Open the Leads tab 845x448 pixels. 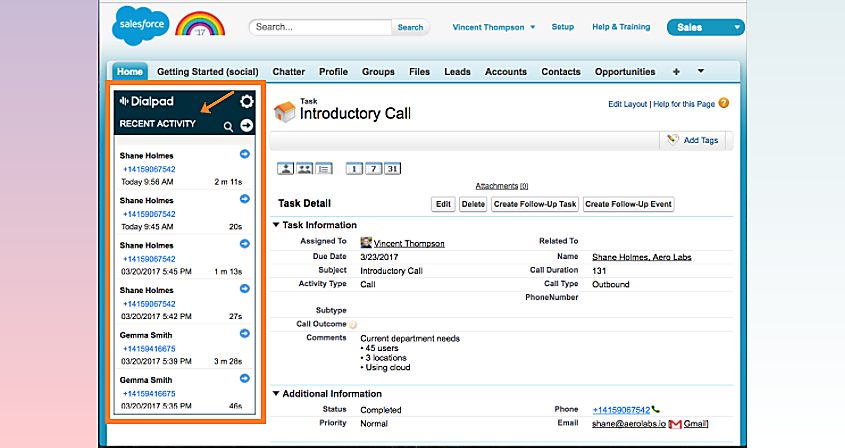coord(457,72)
